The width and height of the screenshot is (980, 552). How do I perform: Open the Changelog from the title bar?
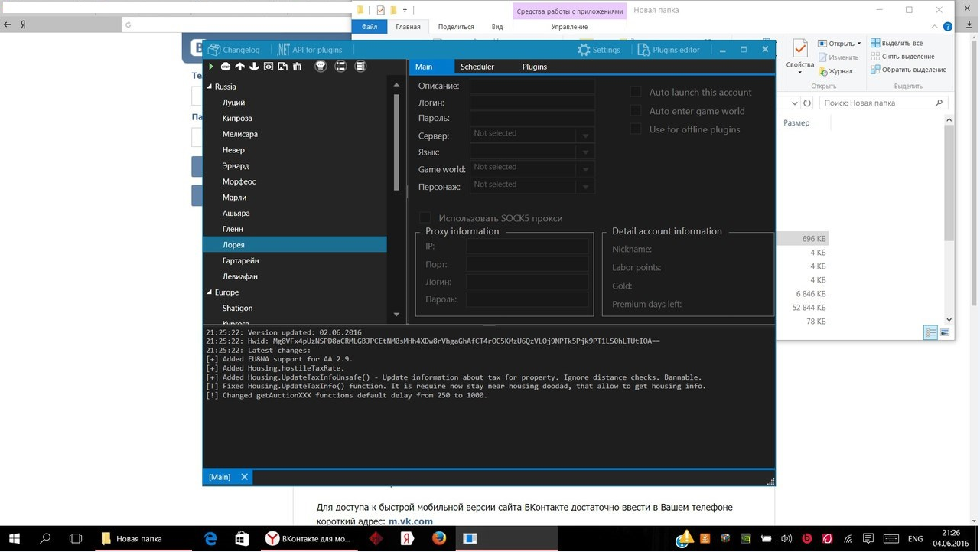[234, 50]
